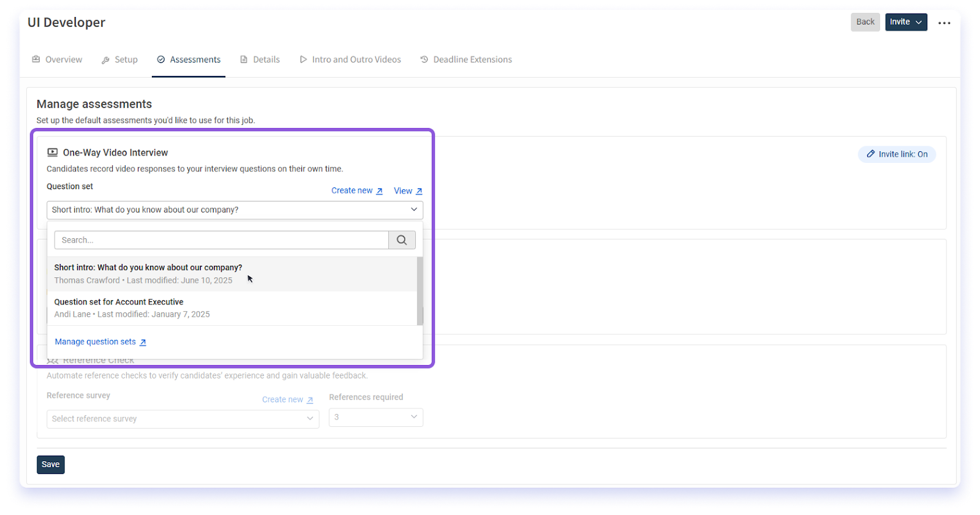This screenshot has height=515, width=980.
Task: Open the Details tab
Action: (260, 59)
